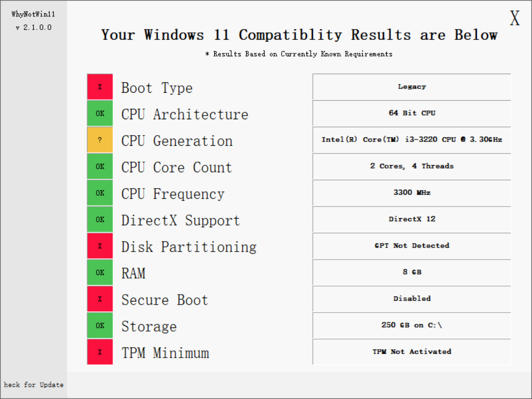Screen dimensions: 532x399
Task: Click the red X status icon beside Boot Type
Action: (100, 86)
